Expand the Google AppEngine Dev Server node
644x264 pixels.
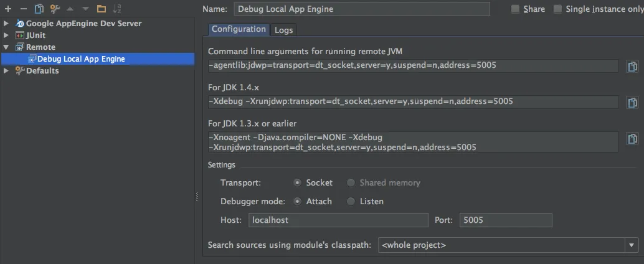click(6, 23)
